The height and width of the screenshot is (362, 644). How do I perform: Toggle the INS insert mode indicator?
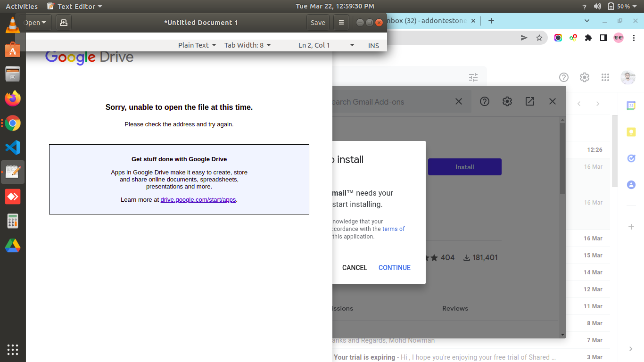click(x=373, y=45)
